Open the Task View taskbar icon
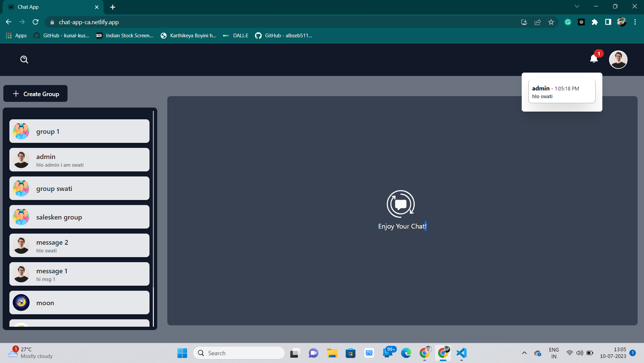The image size is (644, 363). coord(295,353)
